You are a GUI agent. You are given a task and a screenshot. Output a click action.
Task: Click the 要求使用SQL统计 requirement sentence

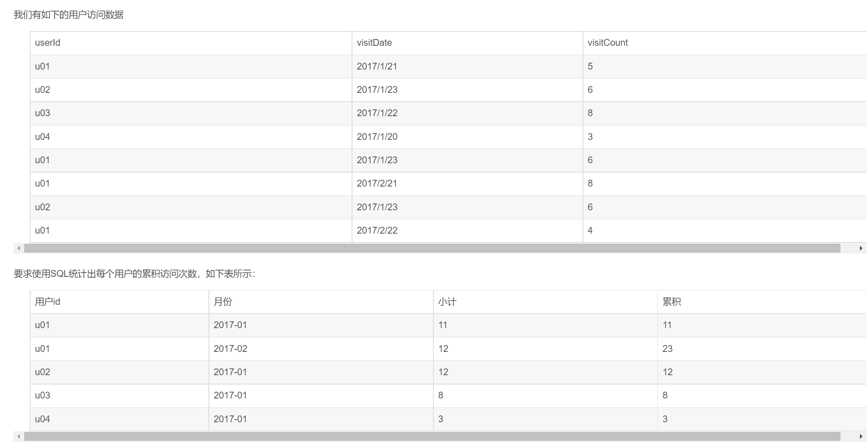pyautogui.click(x=134, y=274)
